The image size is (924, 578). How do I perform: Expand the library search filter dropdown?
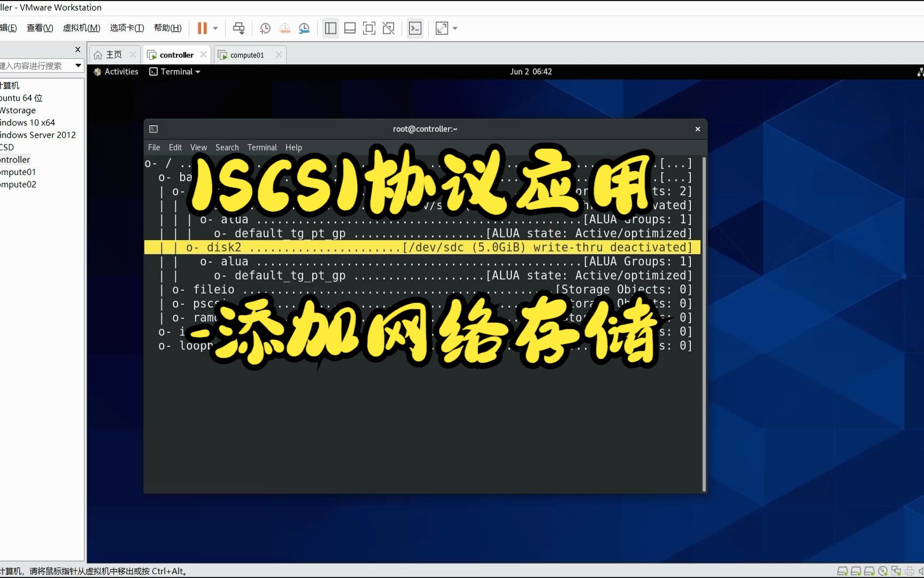[x=78, y=65]
